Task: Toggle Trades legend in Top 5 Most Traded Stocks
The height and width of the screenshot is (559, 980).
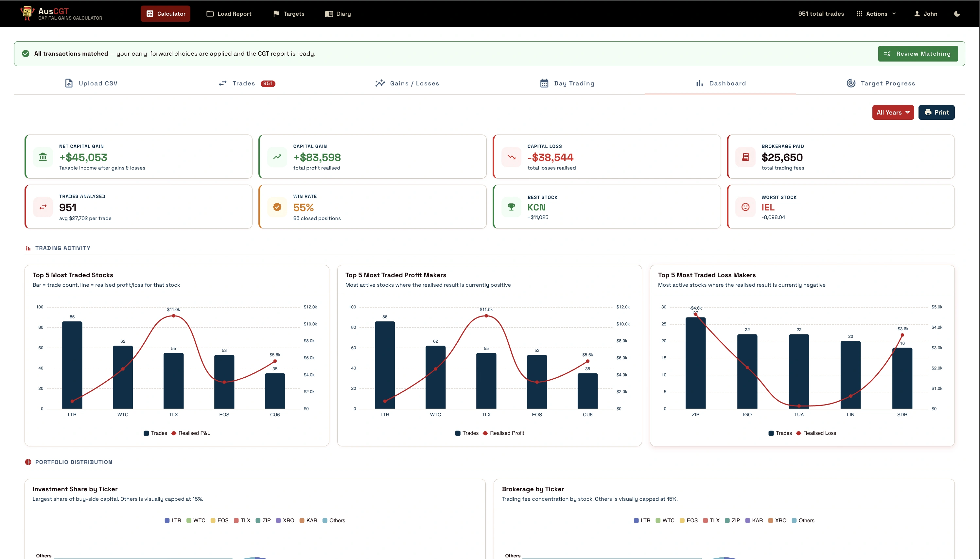Action: pos(155,433)
